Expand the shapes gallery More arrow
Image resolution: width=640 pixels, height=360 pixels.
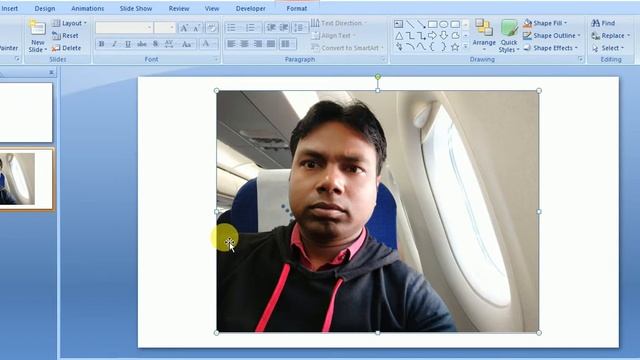click(466, 47)
